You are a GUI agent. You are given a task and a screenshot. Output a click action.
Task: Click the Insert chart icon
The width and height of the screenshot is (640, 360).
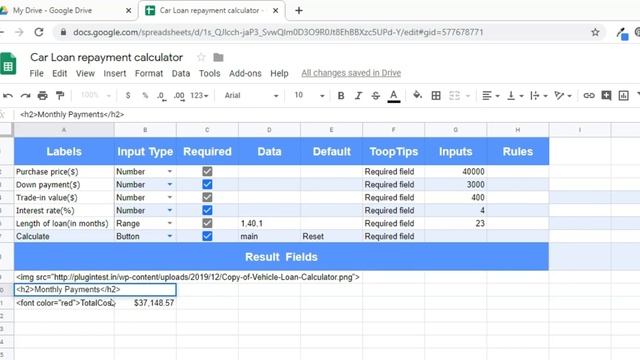pyautogui.click(x=623, y=96)
